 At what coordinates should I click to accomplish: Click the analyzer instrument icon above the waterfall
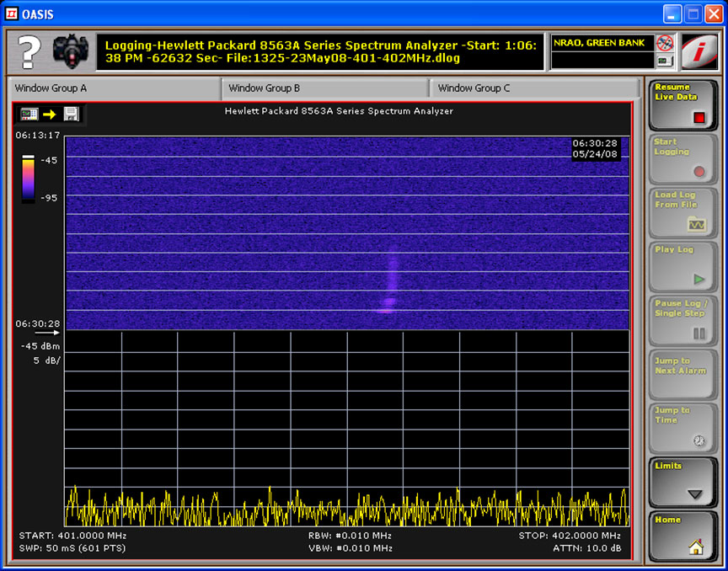tap(29, 114)
